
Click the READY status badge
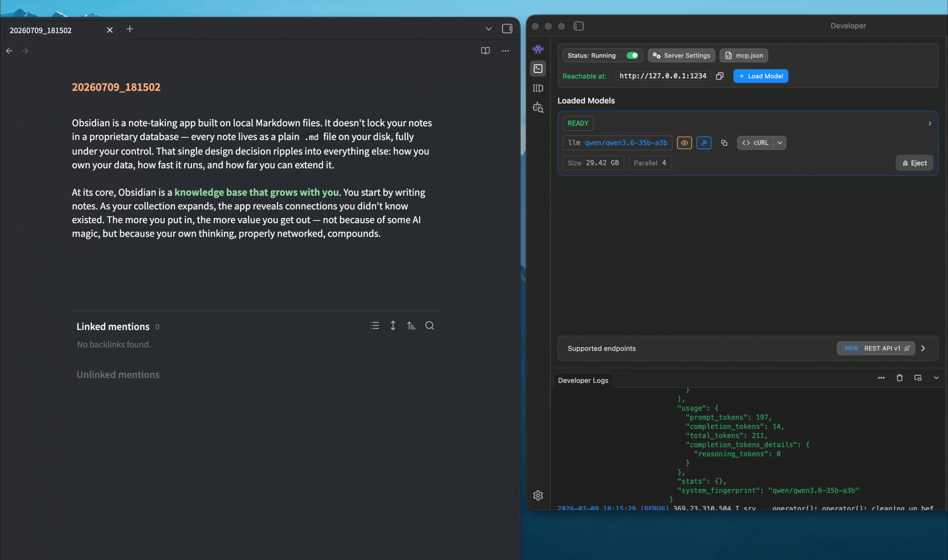[x=578, y=123]
